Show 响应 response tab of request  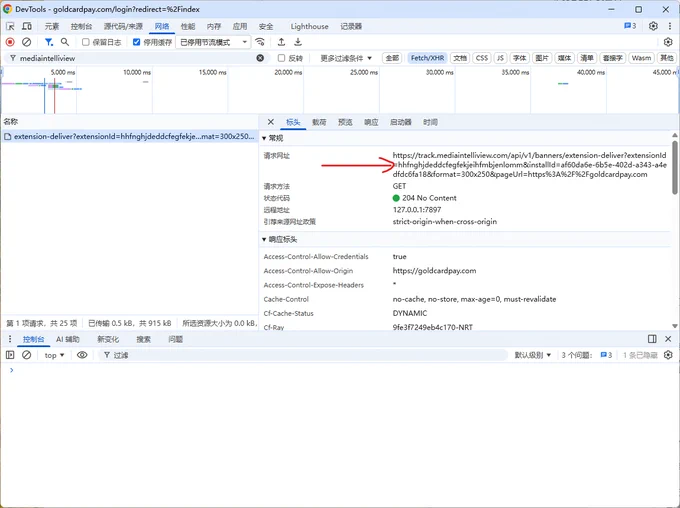pos(371,122)
